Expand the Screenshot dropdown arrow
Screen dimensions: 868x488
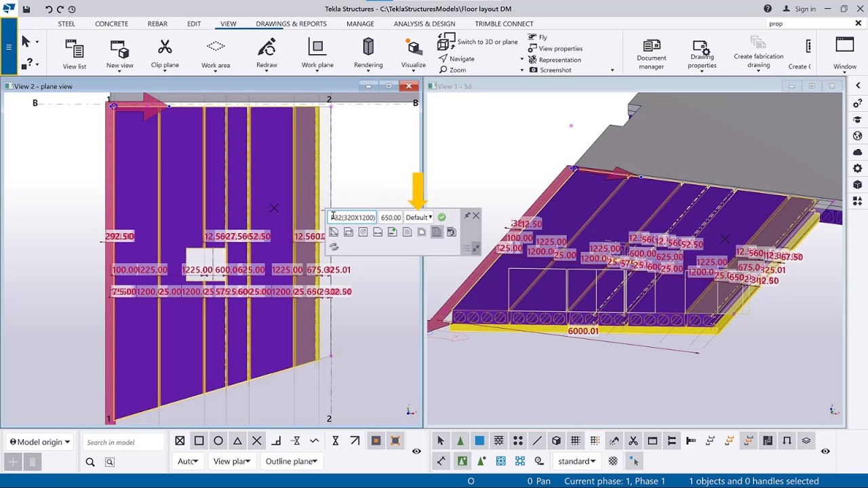coord(612,70)
